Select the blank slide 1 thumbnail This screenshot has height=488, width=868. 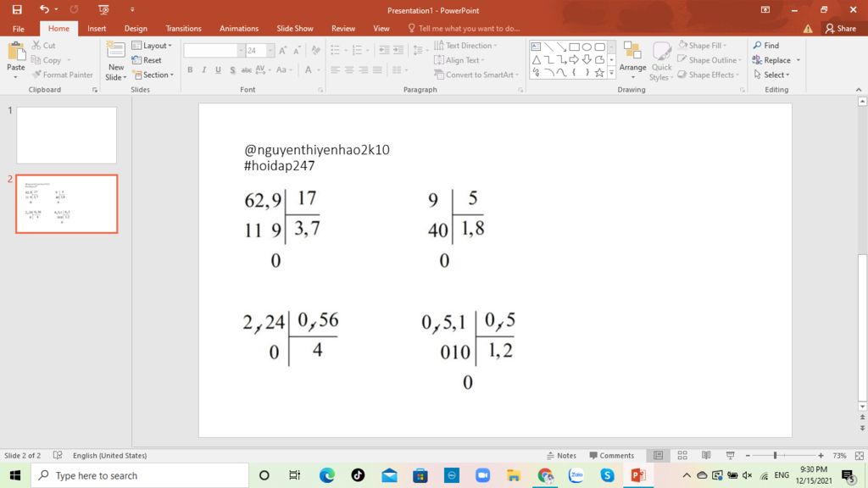(66, 135)
